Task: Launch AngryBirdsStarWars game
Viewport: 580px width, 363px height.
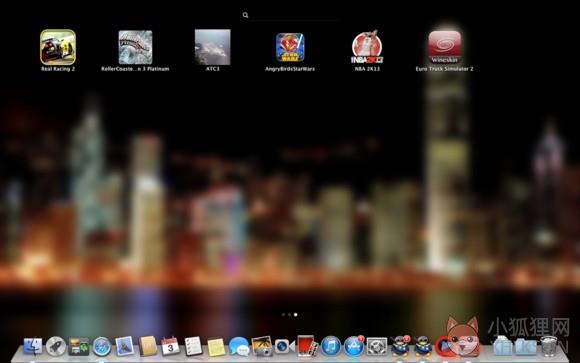Action: tap(290, 47)
